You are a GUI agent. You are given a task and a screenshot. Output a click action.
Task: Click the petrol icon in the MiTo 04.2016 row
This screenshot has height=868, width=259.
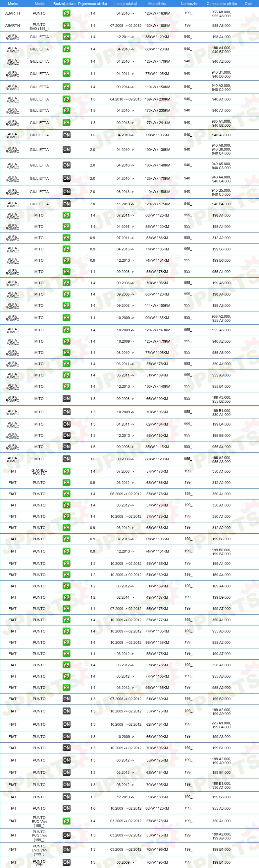tap(66, 227)
